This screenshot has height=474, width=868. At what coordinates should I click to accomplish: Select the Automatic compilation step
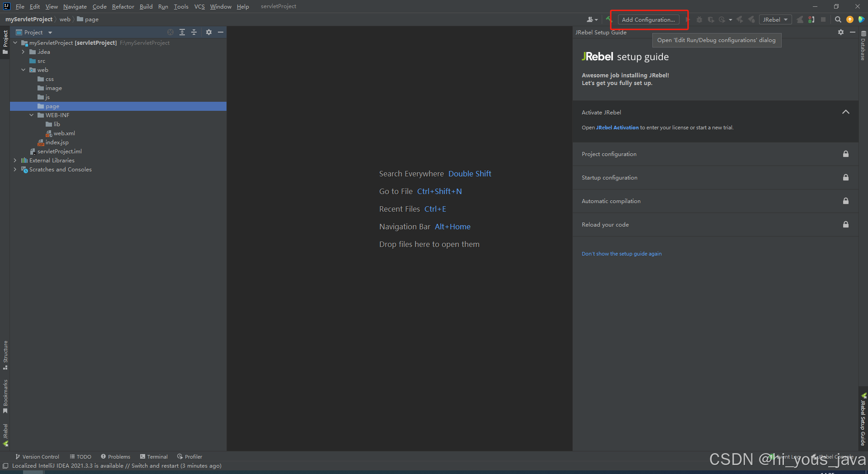pyautogui.click(x=715, y=201)
